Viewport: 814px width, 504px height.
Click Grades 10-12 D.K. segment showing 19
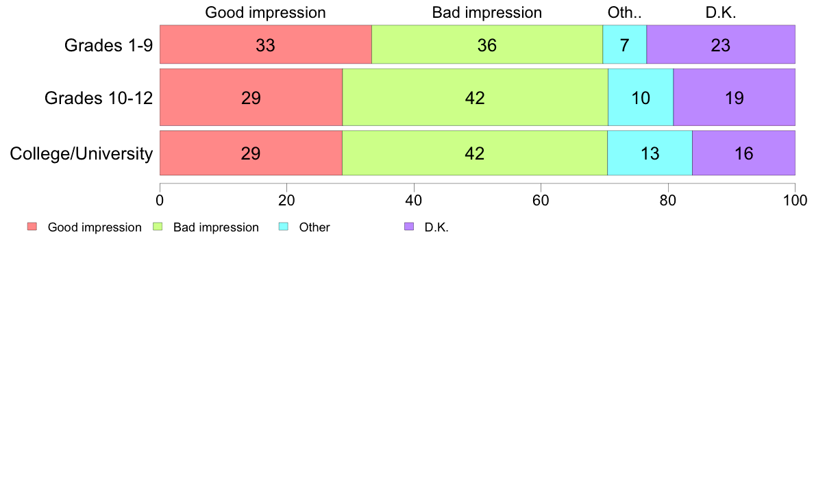point(734,97)
